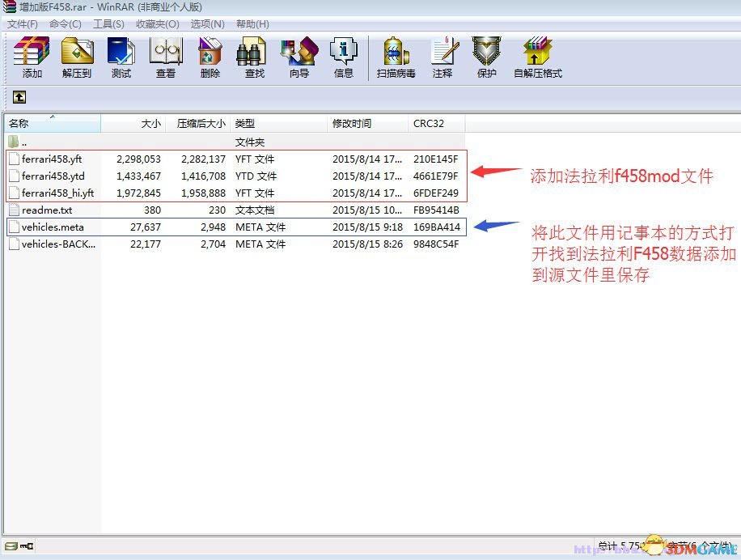Screen dimensions: 741x560
Task: Launch the Wizard (向导) tool
Action: (x=299, y=51)
